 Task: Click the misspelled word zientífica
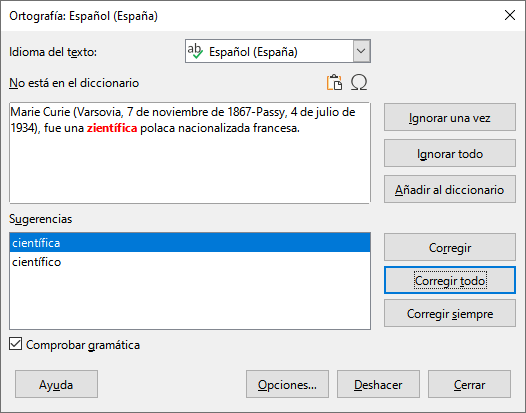point(112,128)
